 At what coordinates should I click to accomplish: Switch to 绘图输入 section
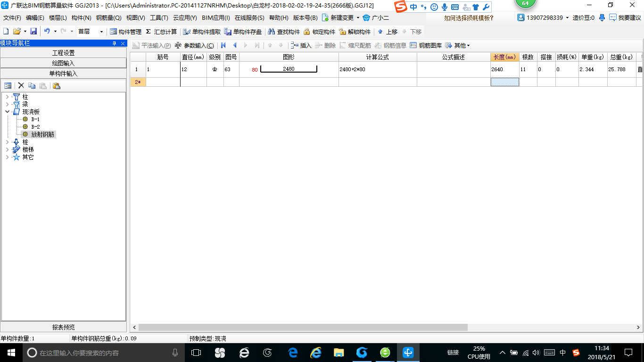point(63,63)
